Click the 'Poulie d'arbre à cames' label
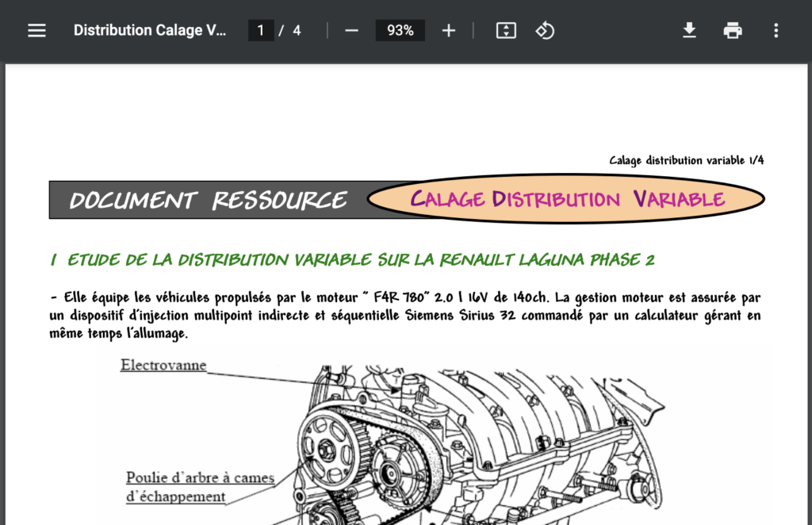 tap(201, 477)
